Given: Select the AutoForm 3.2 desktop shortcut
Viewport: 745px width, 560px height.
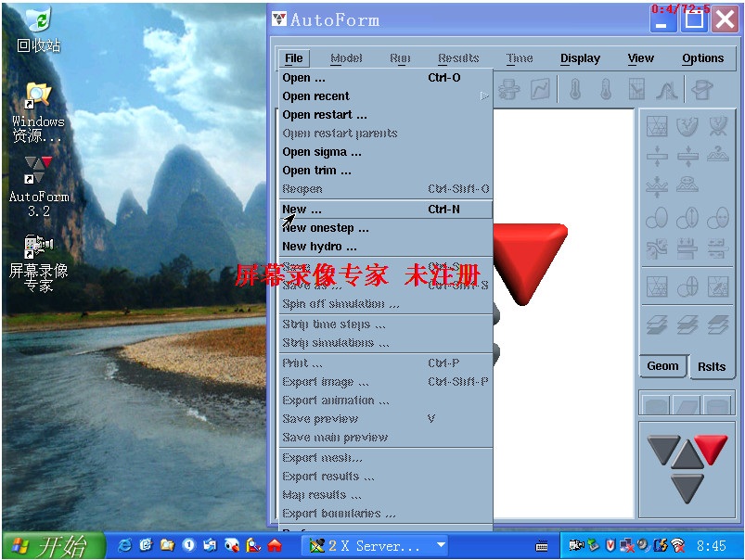Looking at the screenshot, I should (x=39, y=186).
